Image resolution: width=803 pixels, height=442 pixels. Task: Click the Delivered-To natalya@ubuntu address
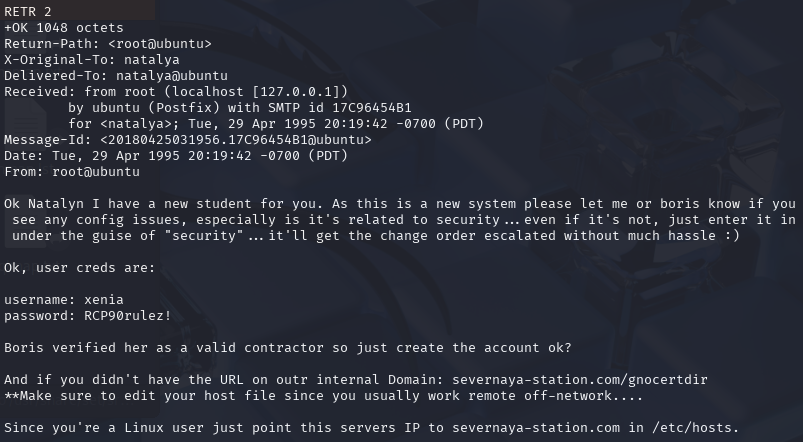coord(172,76)
